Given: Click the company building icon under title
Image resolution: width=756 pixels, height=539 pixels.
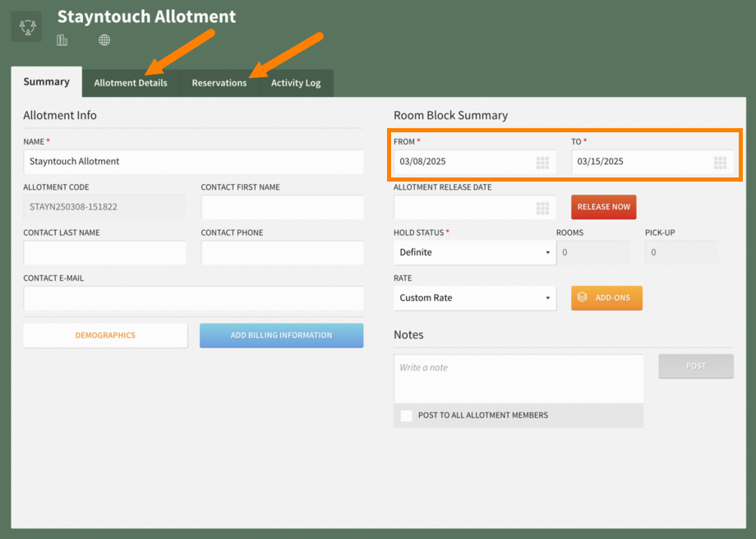Looking at the screenshot, I should [62, 40].
